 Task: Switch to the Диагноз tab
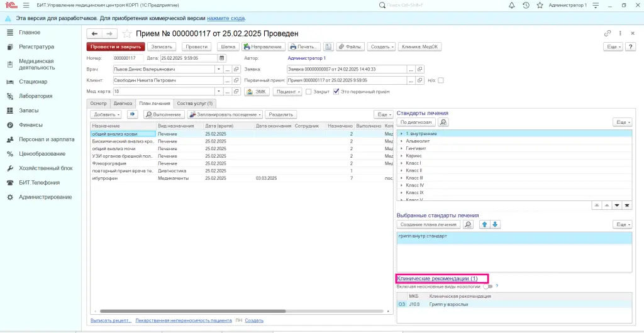(x=123, y=103)
